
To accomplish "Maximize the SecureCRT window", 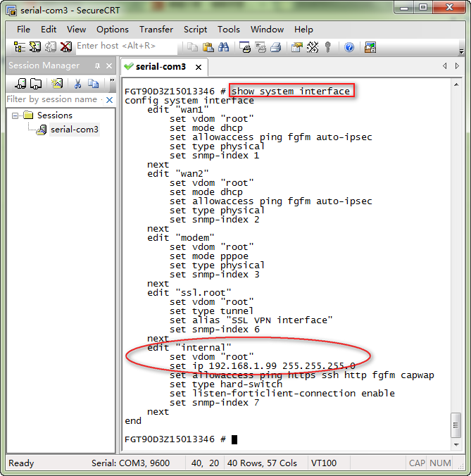I will pyautogui.click(x=423, y=8).
